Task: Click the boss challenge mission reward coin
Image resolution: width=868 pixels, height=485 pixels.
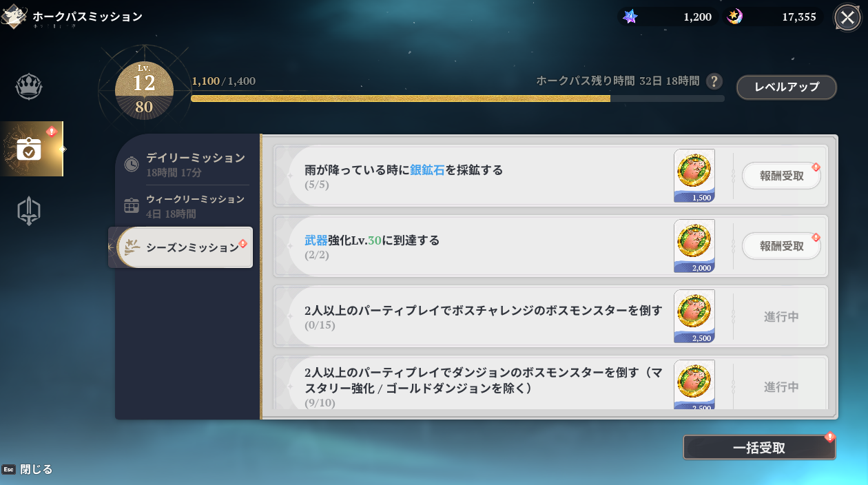Action: [694, 316]
